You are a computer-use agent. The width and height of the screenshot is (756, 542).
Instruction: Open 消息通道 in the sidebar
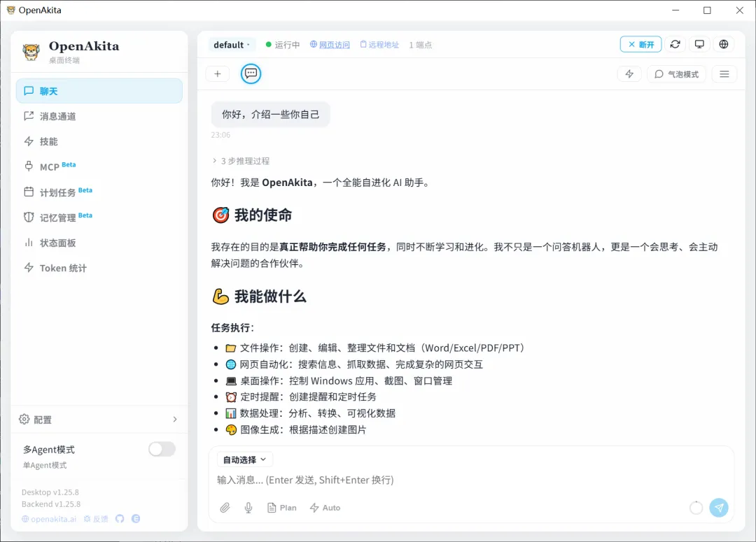point(99,116)
